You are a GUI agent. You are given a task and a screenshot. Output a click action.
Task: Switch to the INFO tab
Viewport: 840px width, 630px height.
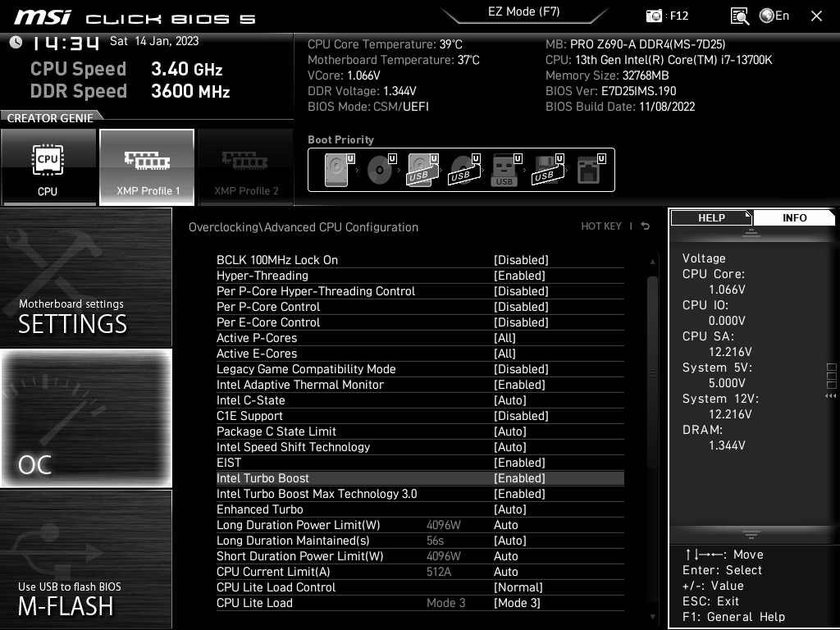click(794, 217)
